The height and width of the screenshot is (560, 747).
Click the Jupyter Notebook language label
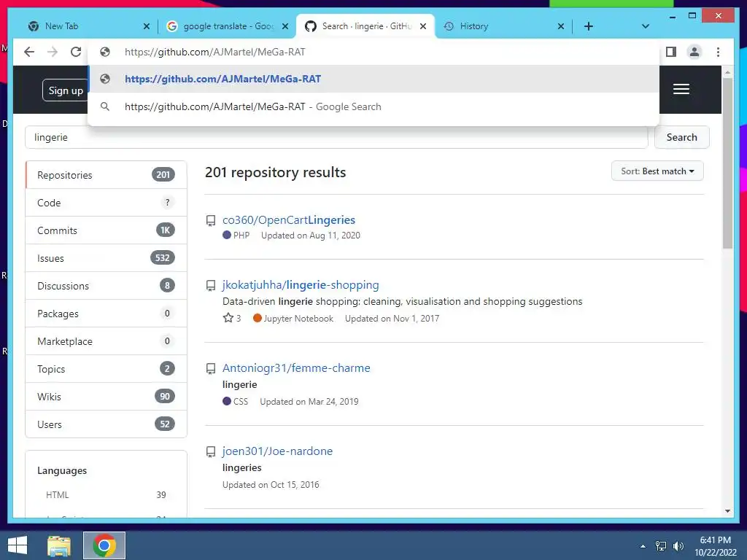[x=298, y=318]
